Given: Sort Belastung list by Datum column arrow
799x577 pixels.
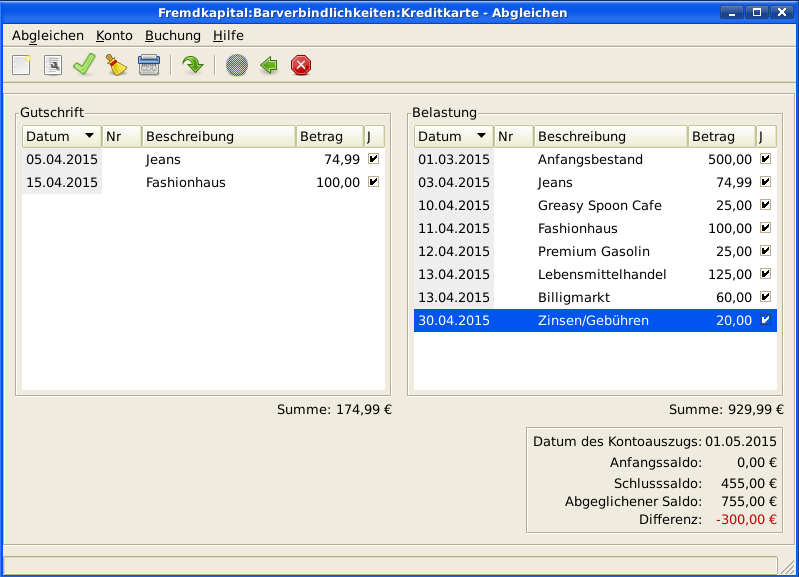Looking at the screenshot, I should [x=481, y=136].
